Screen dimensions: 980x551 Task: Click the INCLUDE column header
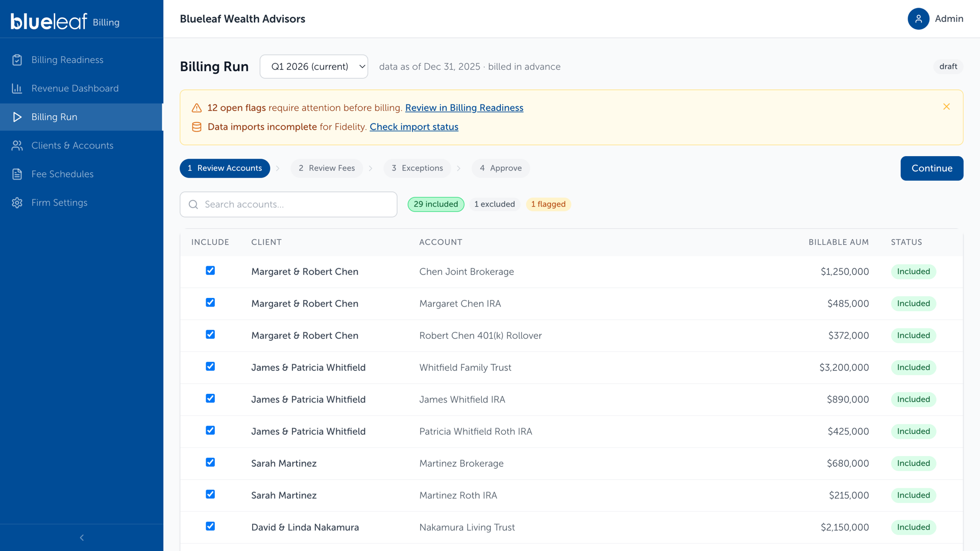(x=210, y=242)
